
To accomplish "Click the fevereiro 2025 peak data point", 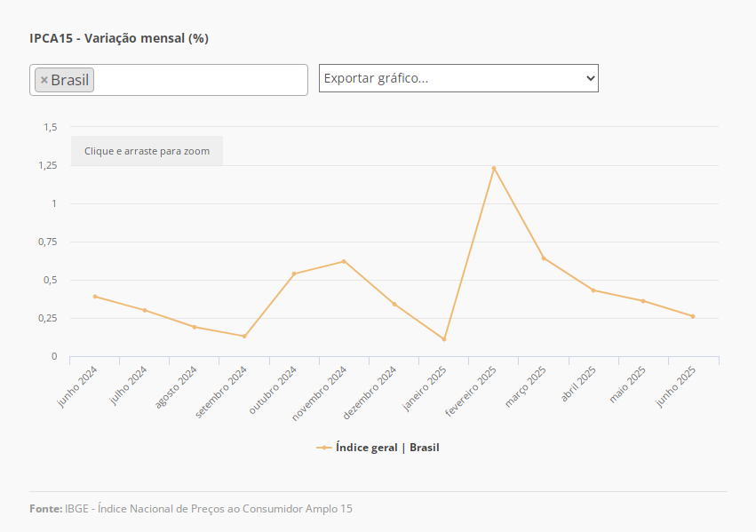I will click(494, 168).
